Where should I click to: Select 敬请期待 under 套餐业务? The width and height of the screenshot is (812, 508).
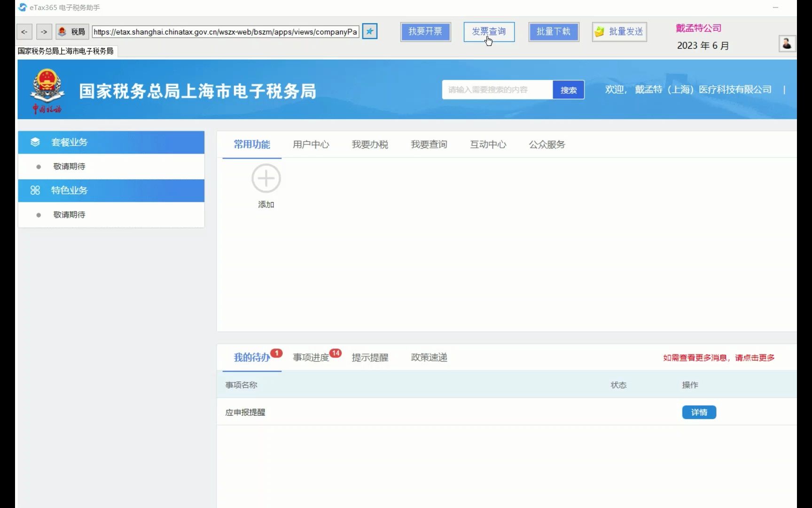click(69, 167)
